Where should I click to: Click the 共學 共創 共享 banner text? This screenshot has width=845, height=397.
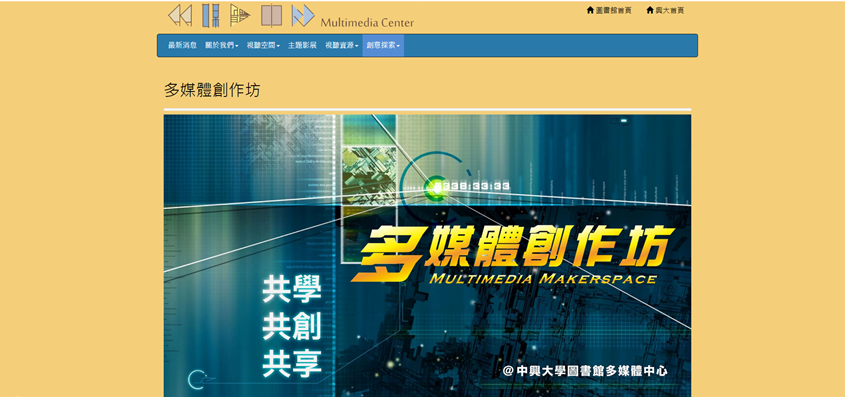click(x=292, y=327)
